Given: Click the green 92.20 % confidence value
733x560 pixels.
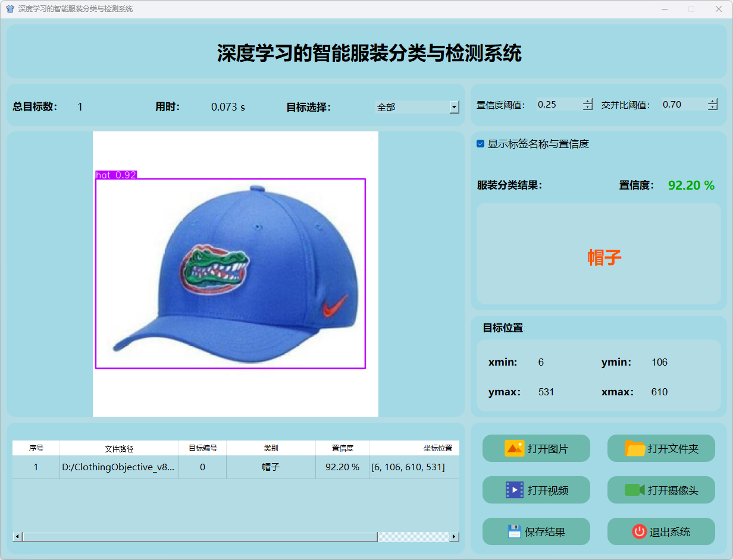Looking at the screenshot, I should tap(691, 185).
